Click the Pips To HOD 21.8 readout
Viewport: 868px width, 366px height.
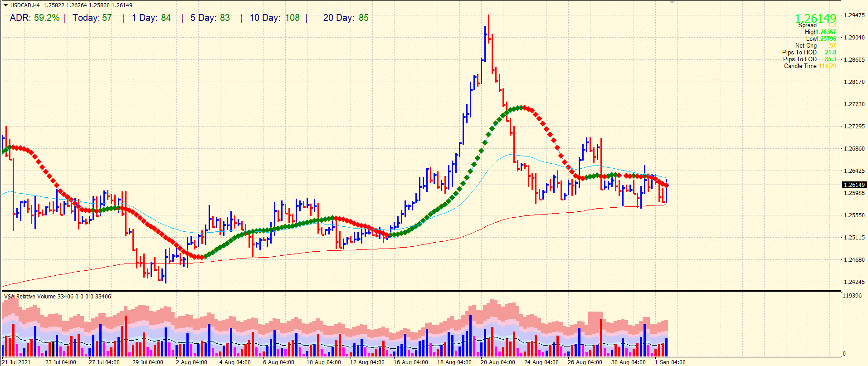(809, 52)
